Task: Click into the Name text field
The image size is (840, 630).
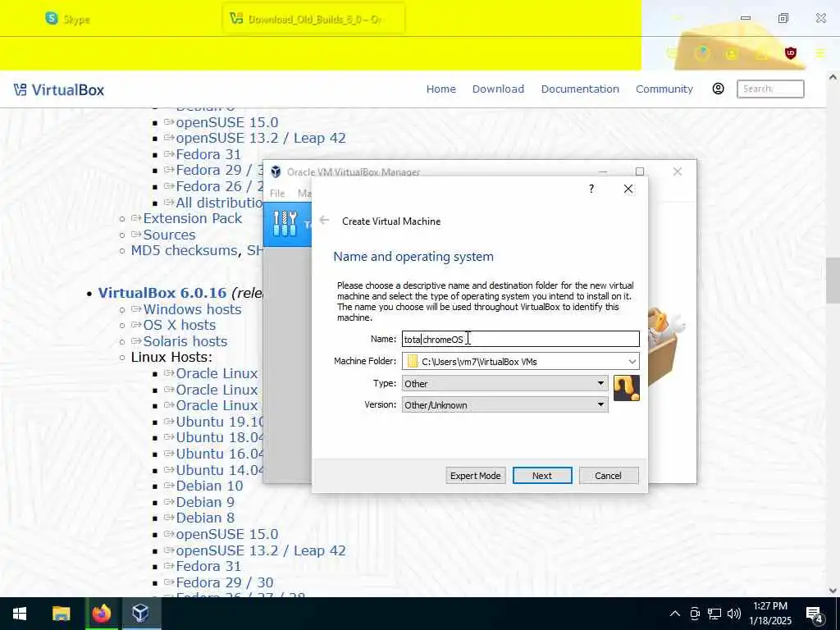Action: pos(521,339)
